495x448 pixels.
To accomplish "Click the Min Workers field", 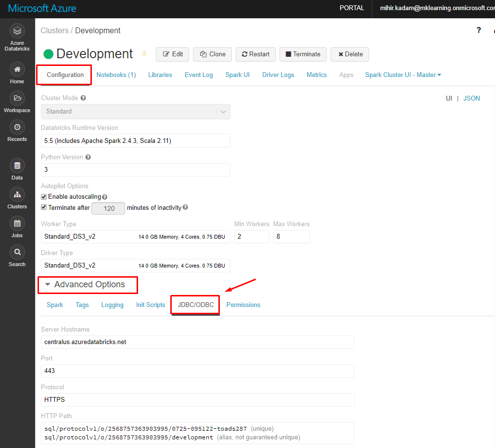I will [x=252, y=237].
